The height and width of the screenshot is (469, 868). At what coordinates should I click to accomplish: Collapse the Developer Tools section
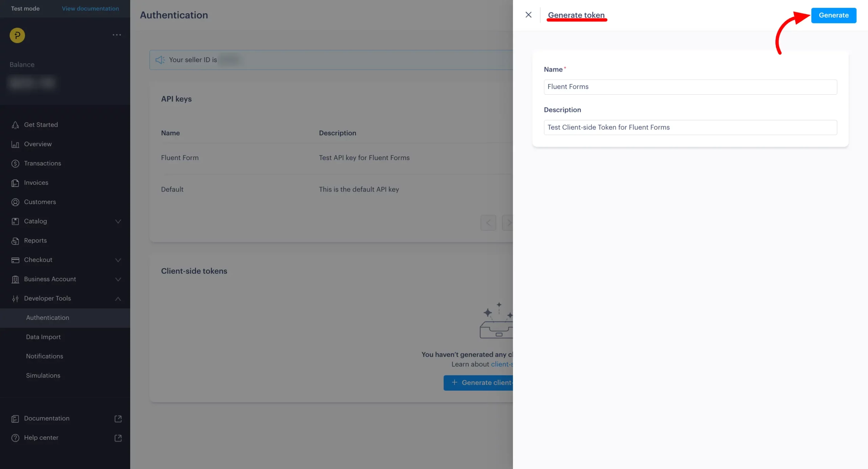118,299
